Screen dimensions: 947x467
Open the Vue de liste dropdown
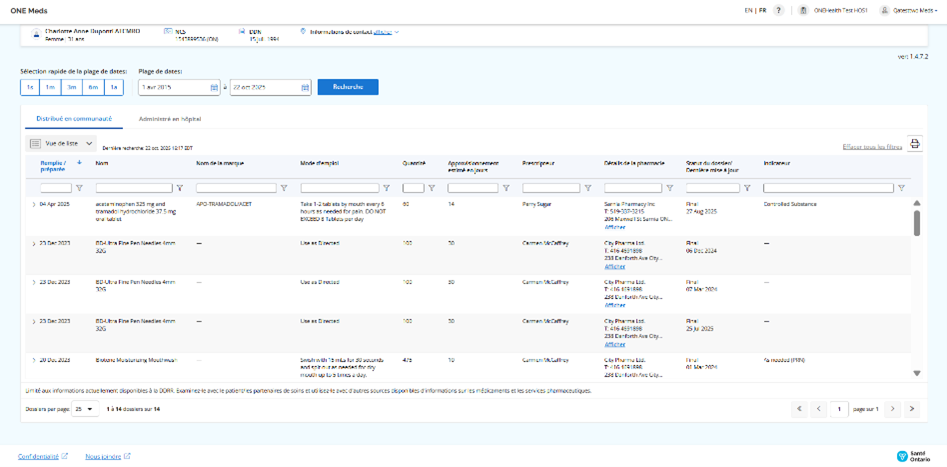pos(62,144)
